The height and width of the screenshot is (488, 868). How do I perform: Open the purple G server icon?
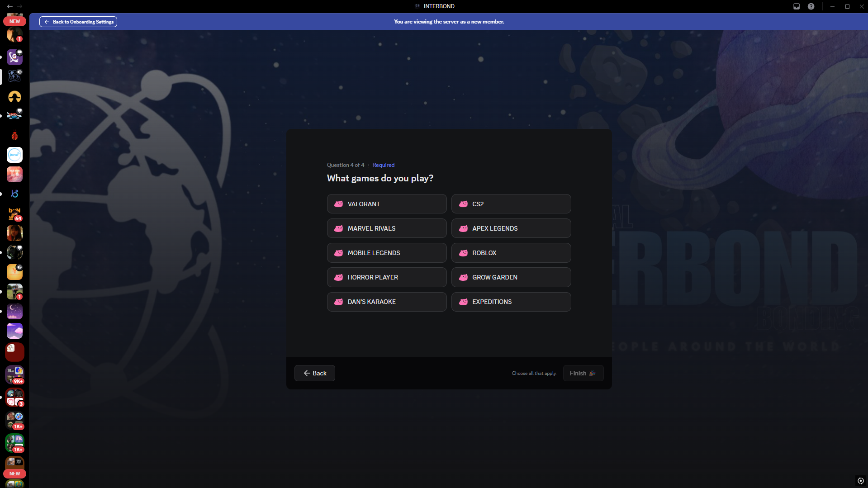(14, 57)
